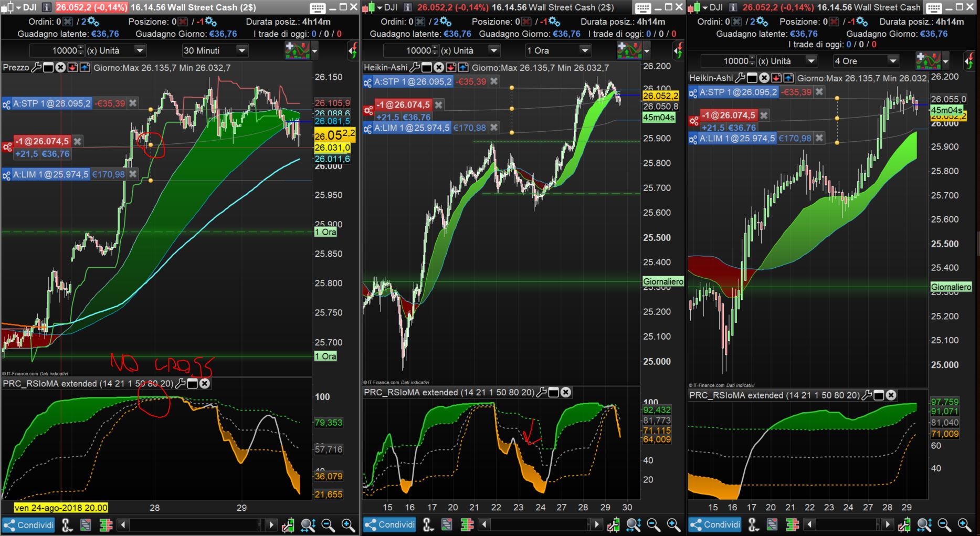Viewport: 980px width, 536px height.
Task: Remove the Prezzo panel with its X
Action: (x=60, y=68)
